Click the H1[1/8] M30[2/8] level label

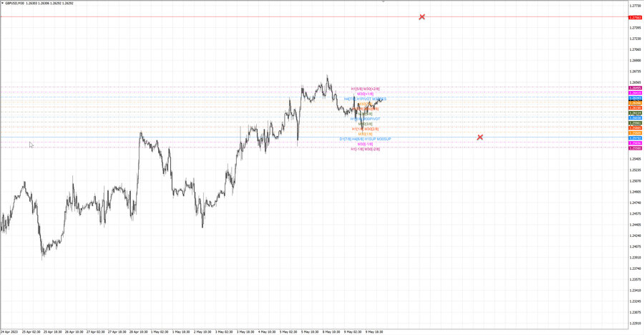pyautogui.click(x=365, y=129)
